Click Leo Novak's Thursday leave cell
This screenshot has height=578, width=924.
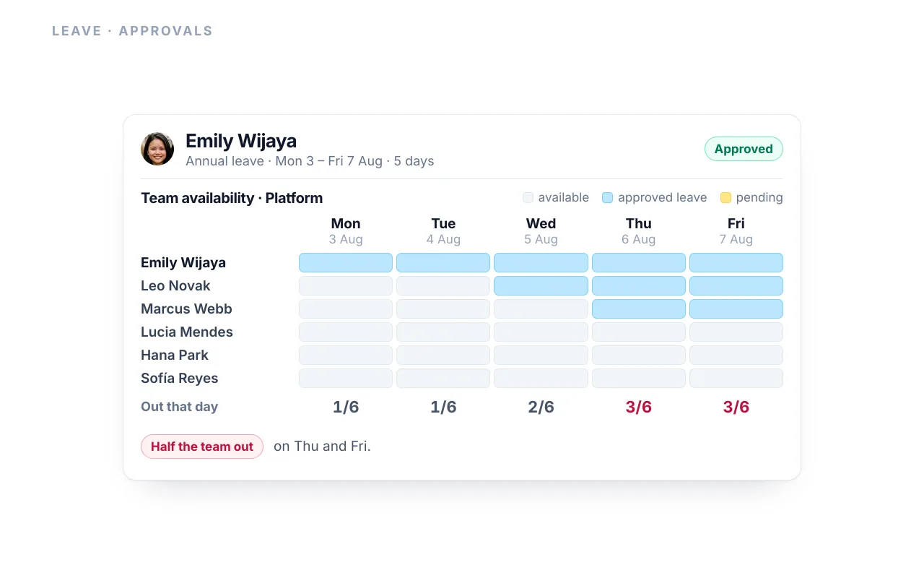coord(639,285)
